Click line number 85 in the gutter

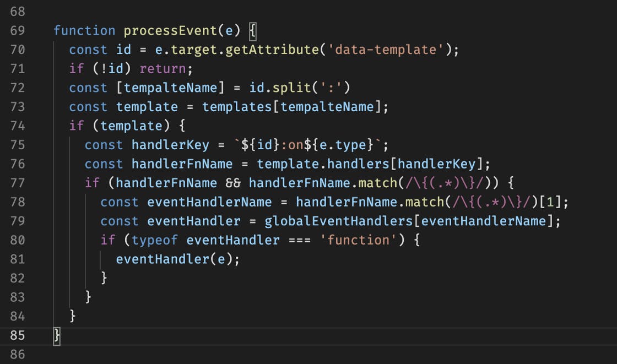coord(17,335)
